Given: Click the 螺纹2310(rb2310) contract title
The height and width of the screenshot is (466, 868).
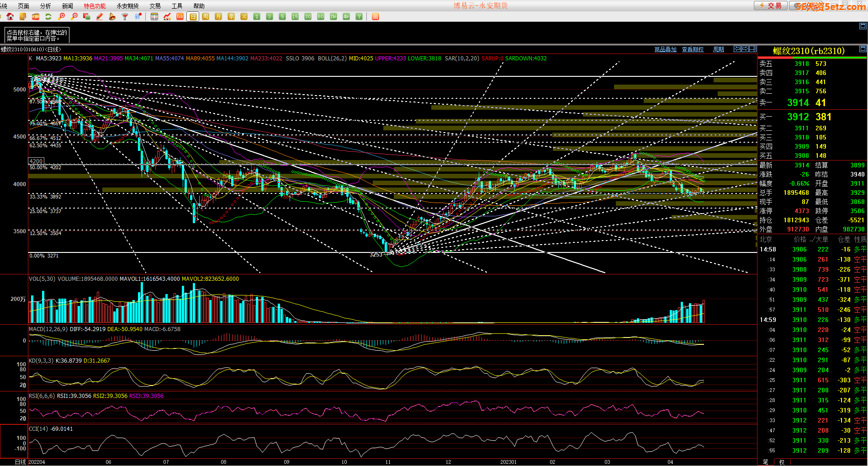Looking at the screenshot, I should tap(809, 51).
